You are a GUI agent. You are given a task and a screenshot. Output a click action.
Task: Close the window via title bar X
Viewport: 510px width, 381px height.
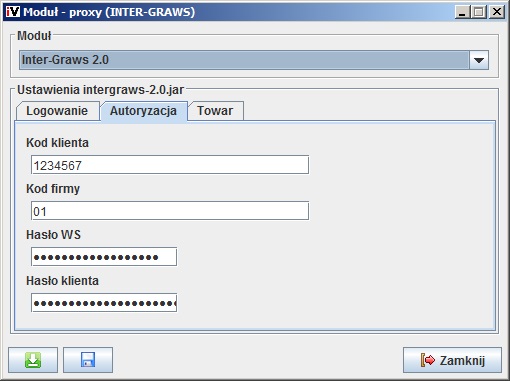pos(497,12)
